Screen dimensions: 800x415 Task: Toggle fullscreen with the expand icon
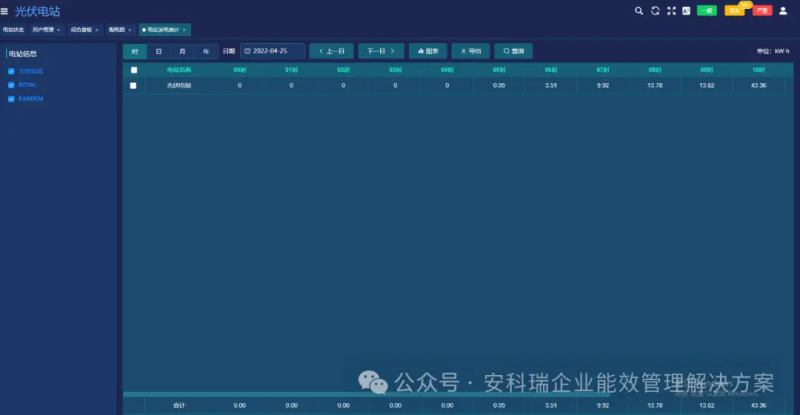(671, 11)
